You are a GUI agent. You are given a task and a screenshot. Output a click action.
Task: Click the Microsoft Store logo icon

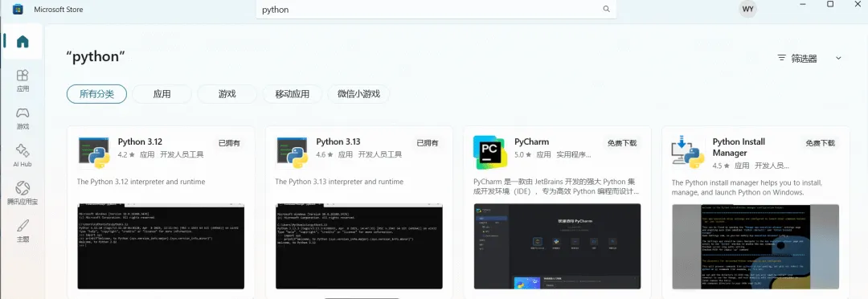click(x=18, y=10)
